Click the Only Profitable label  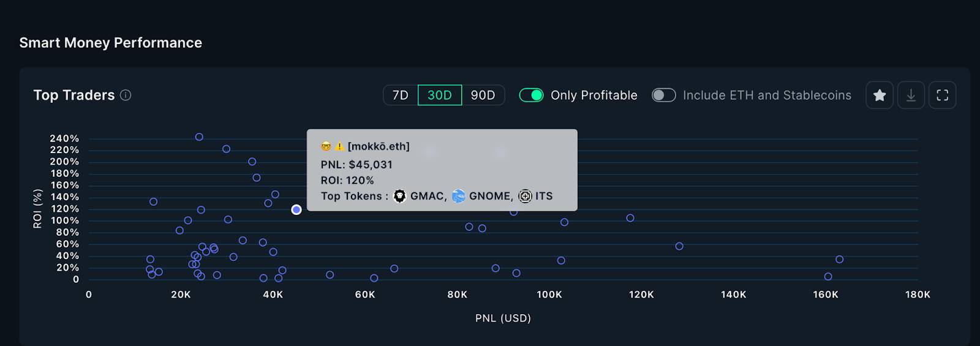pos(594,95)
